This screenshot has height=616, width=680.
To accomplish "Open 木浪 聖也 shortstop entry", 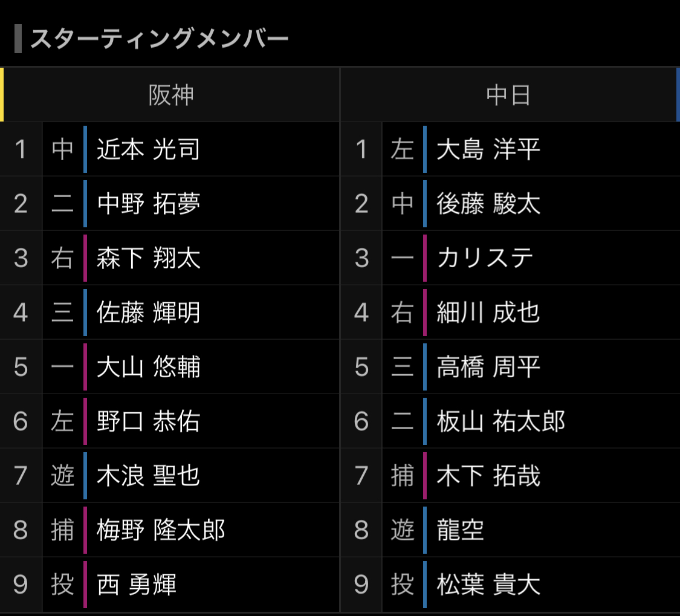I will pyautogui.click(x=148, y=476).
